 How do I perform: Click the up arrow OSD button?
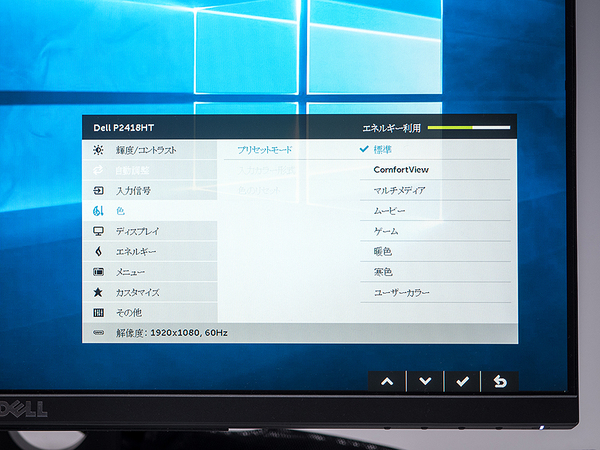[387, 382]
